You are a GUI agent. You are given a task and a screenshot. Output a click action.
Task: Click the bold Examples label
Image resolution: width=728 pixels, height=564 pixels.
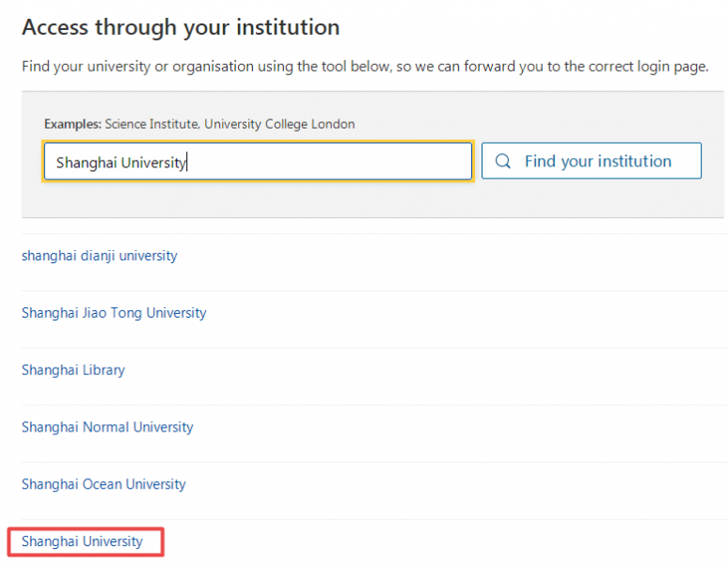point(72,124)
